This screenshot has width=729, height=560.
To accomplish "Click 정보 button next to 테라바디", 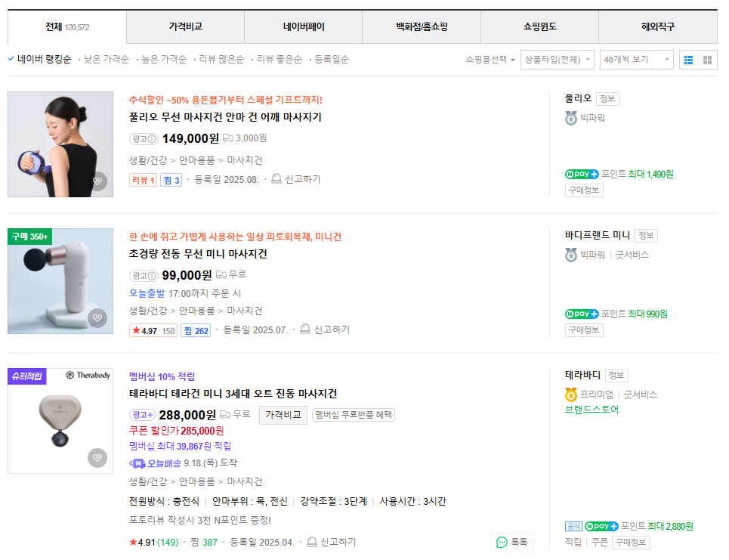I will [x=616, y=376].
